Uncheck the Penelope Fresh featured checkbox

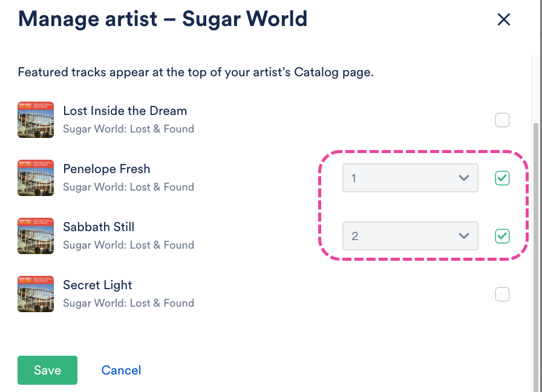coord(502,178)
